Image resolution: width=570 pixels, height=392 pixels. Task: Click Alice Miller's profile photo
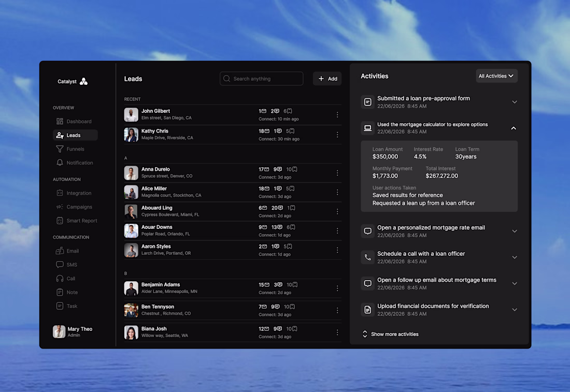point(131,192)
